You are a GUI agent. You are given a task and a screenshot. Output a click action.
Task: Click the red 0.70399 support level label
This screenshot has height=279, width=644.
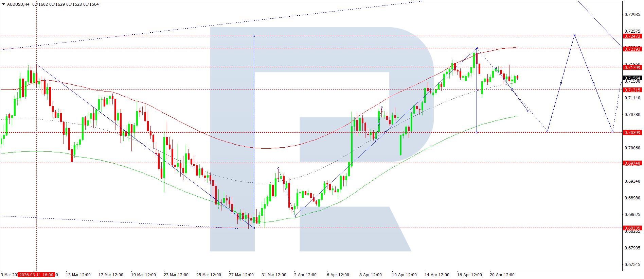pyautogui.click(x=632, y=133)
